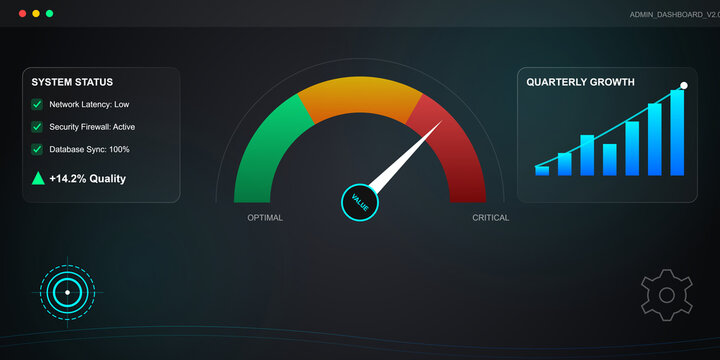Click the white trend line endpoint dot
Image resolution: width=720 pixels, height=360 pixels.
pos(684,85)
